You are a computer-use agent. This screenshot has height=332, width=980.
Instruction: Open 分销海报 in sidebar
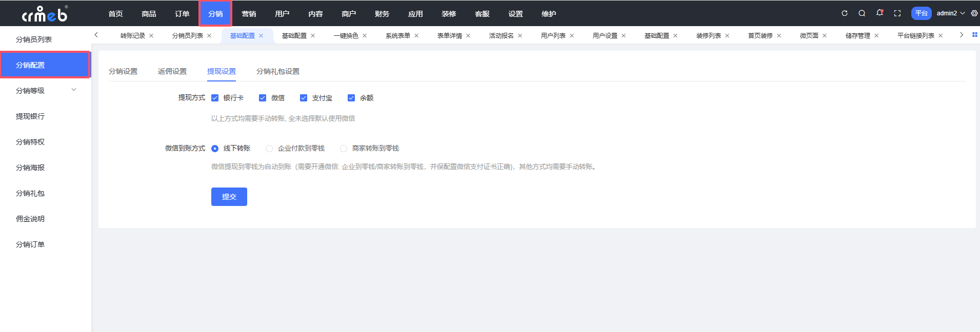click(45, 168)
